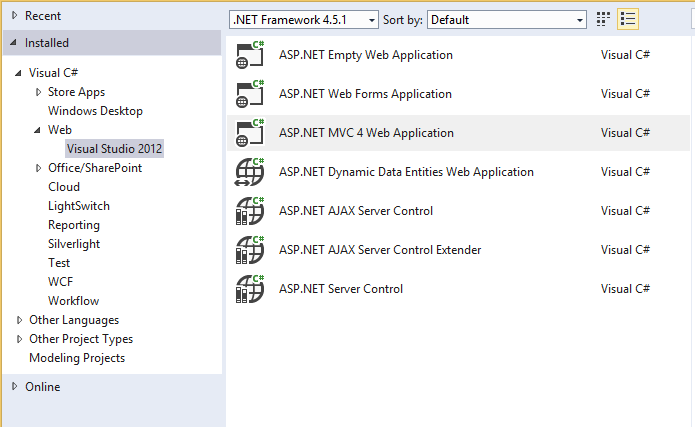Expand the Other Languages node

click(x=20, y=320)
